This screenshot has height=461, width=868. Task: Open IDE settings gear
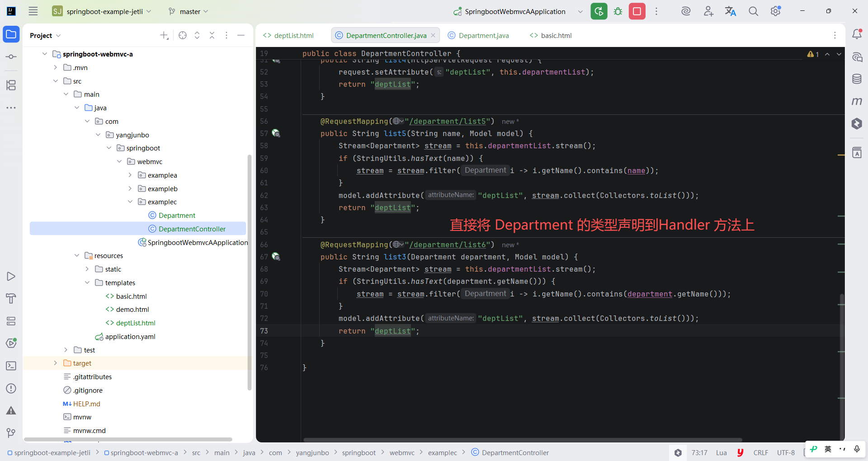pos(776,11)
